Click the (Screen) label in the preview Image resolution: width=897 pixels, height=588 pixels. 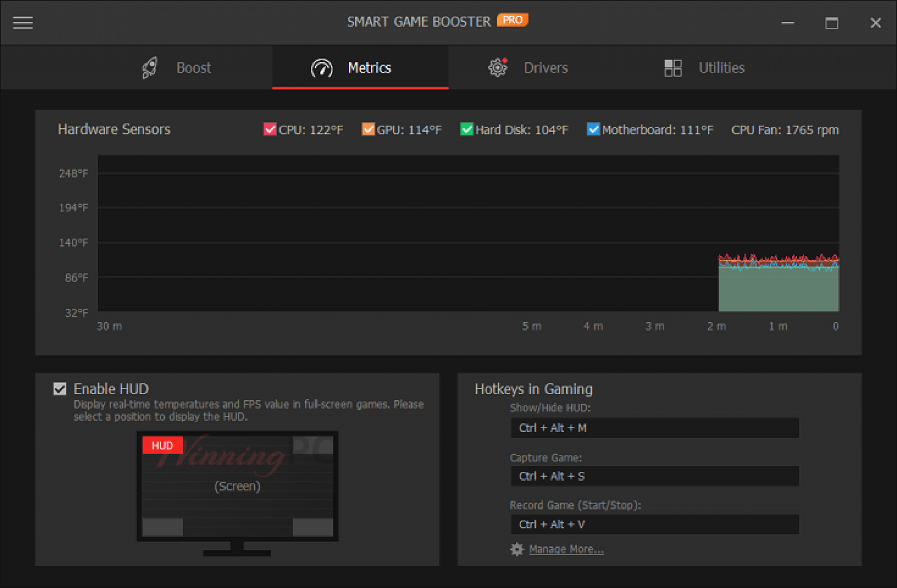pyautogui.click(x=237, y=486)
